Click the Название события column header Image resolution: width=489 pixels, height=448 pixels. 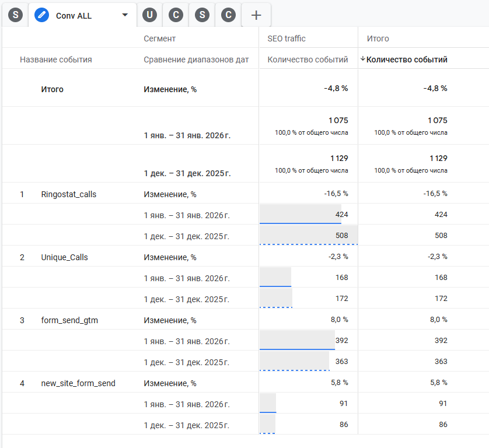(56, 60)
